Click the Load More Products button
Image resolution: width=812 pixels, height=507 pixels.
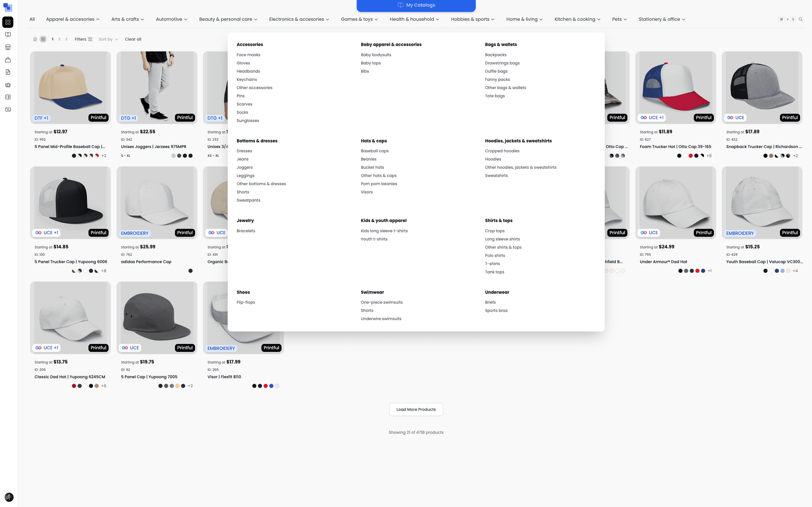pyautogui.click(x=416, y=409)
